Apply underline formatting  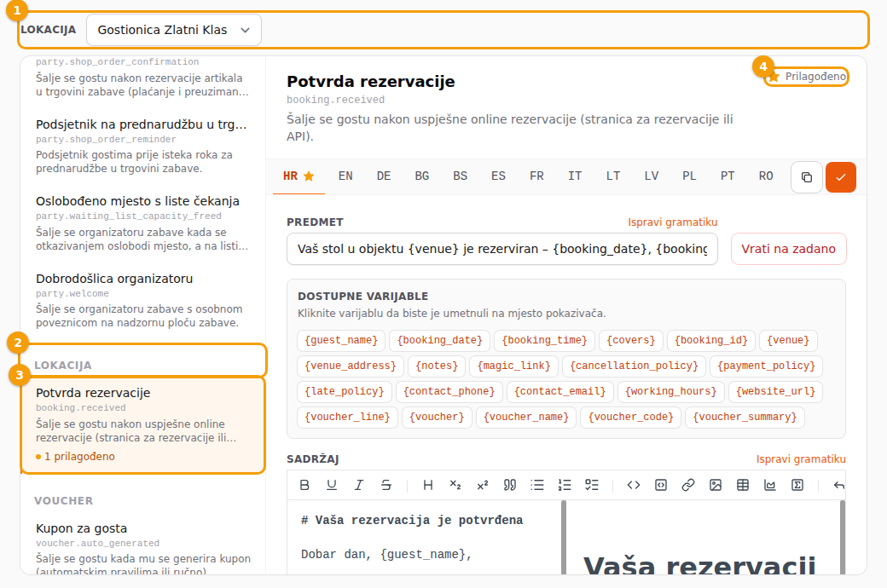point(332,485)
